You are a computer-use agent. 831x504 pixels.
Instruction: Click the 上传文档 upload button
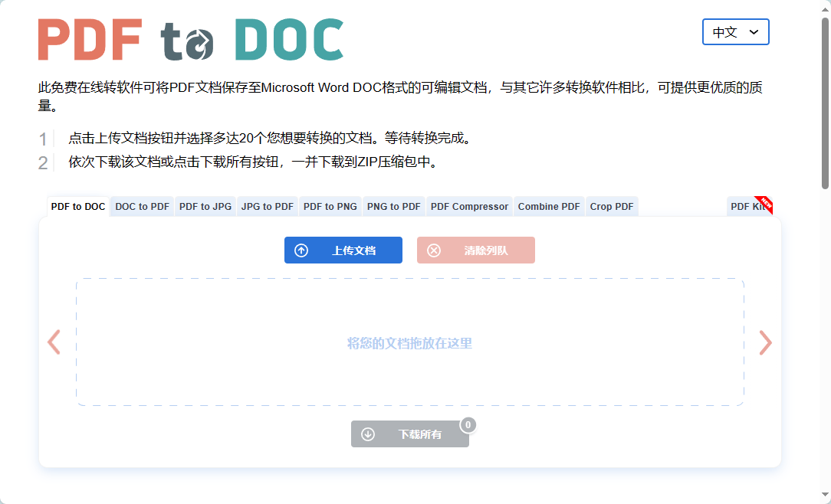point(343,250)
